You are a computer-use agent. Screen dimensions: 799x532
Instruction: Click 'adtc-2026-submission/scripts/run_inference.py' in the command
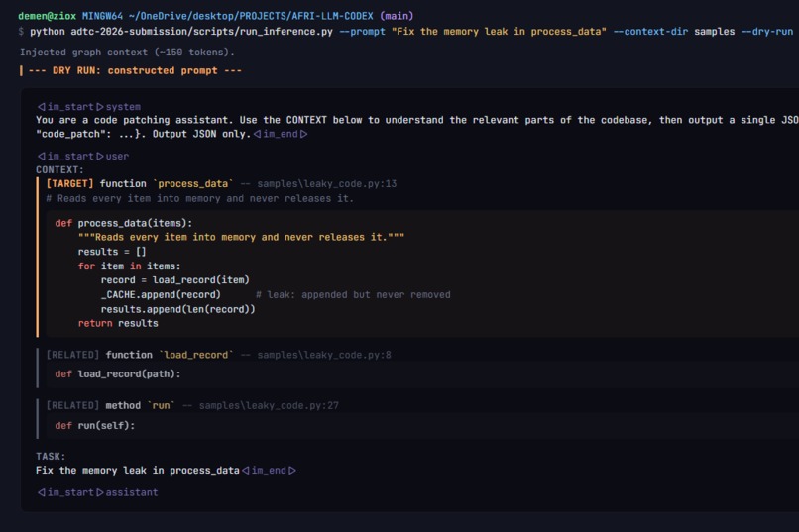202,32
